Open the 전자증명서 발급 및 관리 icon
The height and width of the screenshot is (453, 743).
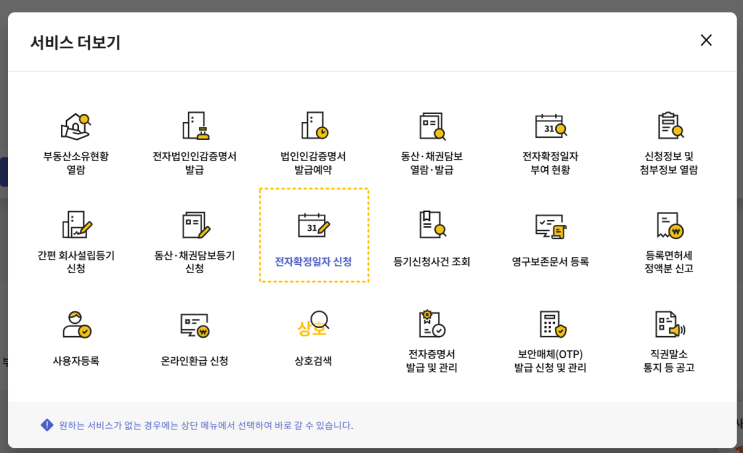tap(432, 324)
